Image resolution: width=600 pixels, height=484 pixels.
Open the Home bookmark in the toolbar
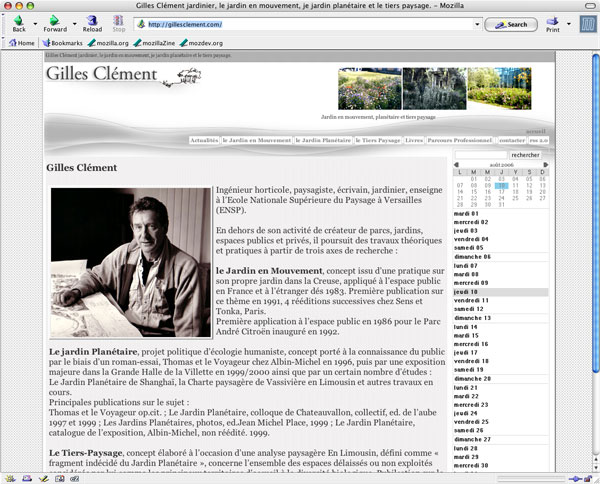point(20,44)
